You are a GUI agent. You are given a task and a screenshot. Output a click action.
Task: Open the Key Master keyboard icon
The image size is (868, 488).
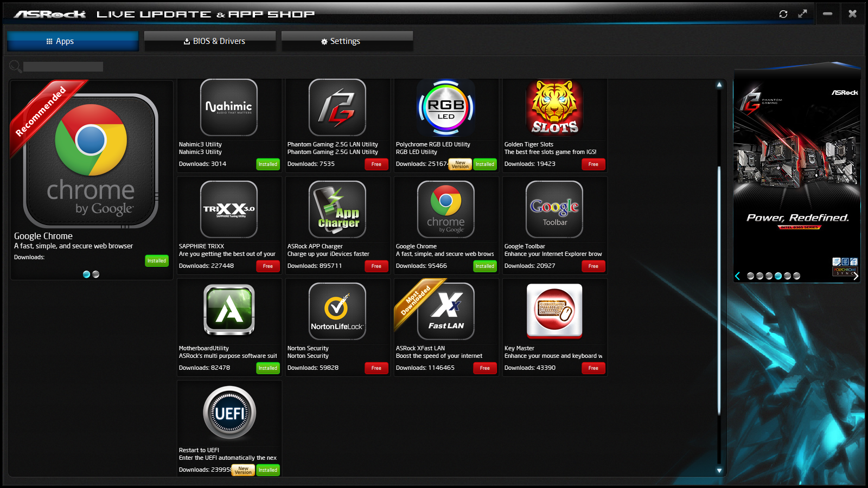[554, 311]
